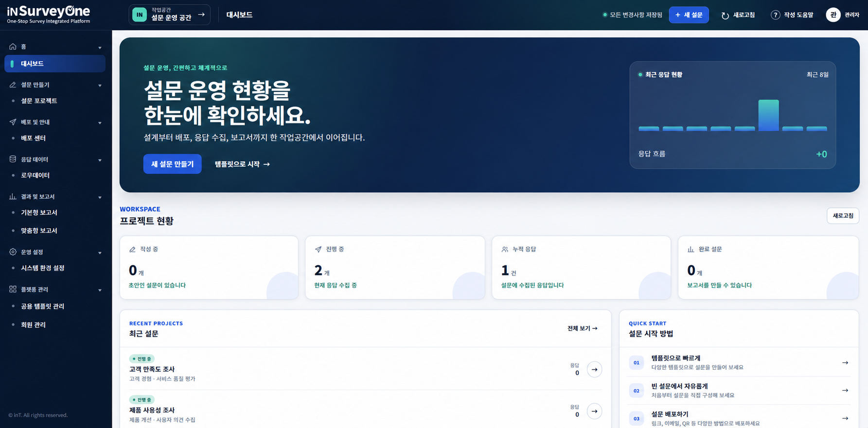Open the 설문 운영 공간 workspace switcher

pos(169,15)
